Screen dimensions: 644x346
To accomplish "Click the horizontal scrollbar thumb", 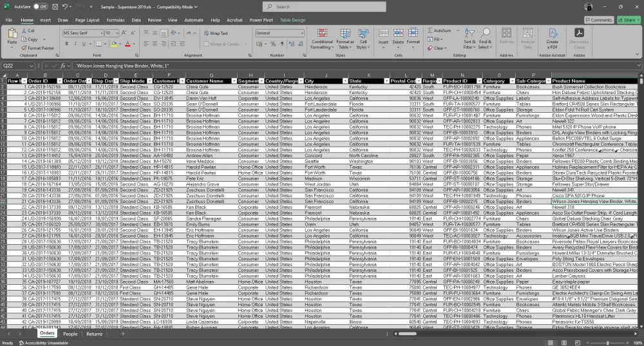I will pyautogui.click(x=408, y=334).
